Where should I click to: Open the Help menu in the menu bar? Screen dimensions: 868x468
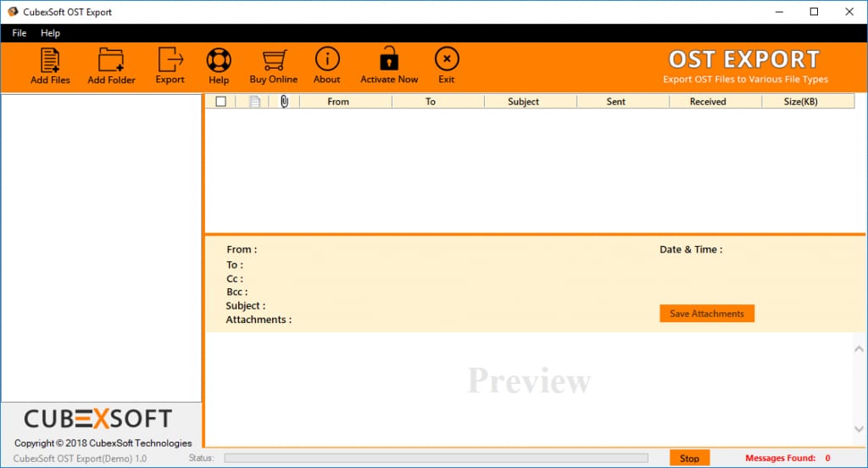tap(50, 33)
